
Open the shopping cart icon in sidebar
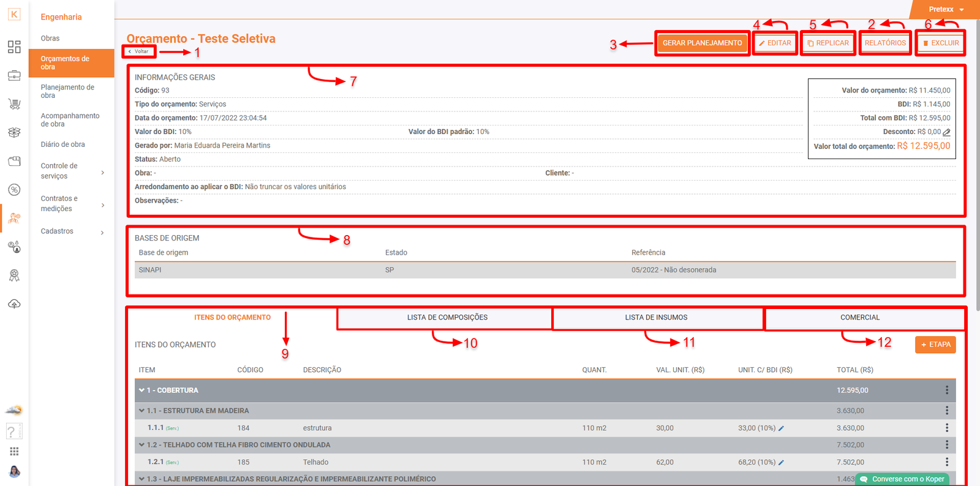(14, 104)
